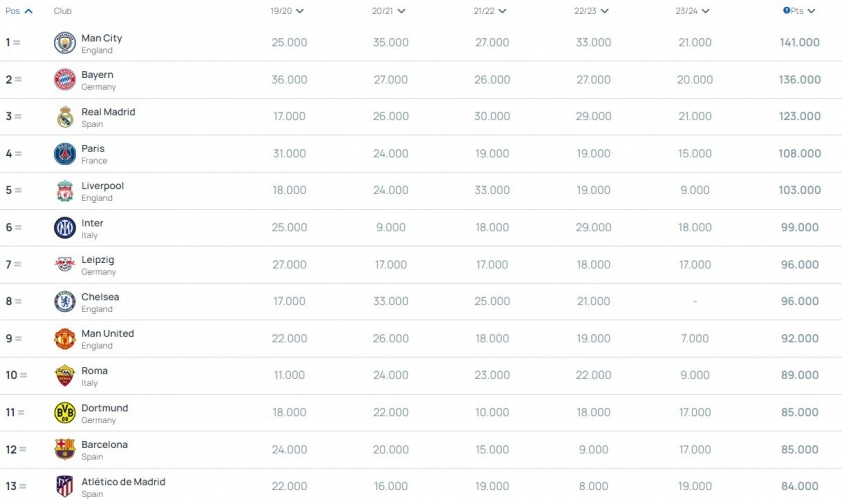Click the Bayern club crest
This screenshot has height=499, width=842.
click(65, 79)
